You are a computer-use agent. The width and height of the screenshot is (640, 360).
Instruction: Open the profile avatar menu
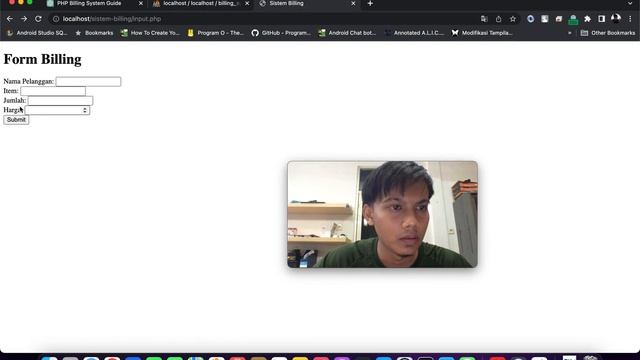click(616, 18)
